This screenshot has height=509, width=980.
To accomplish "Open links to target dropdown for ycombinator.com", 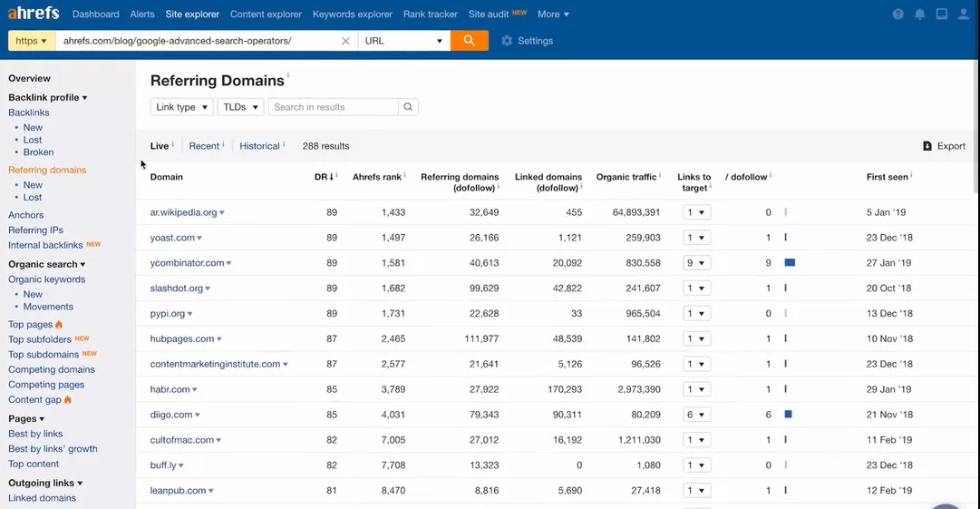I will (696, 263).
